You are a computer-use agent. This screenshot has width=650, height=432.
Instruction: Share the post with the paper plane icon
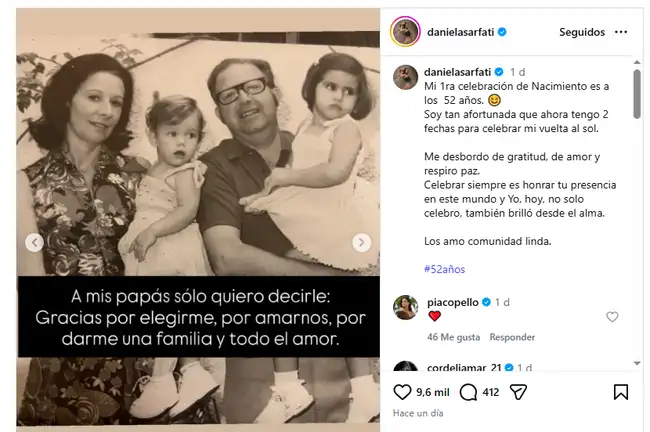click(x=518, y=392)
